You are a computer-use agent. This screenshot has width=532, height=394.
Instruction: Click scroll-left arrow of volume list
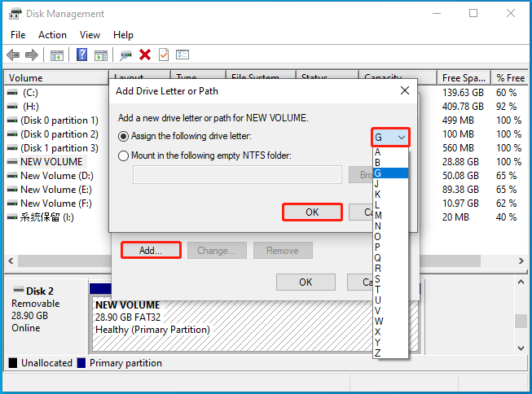[x=11, y=260]
